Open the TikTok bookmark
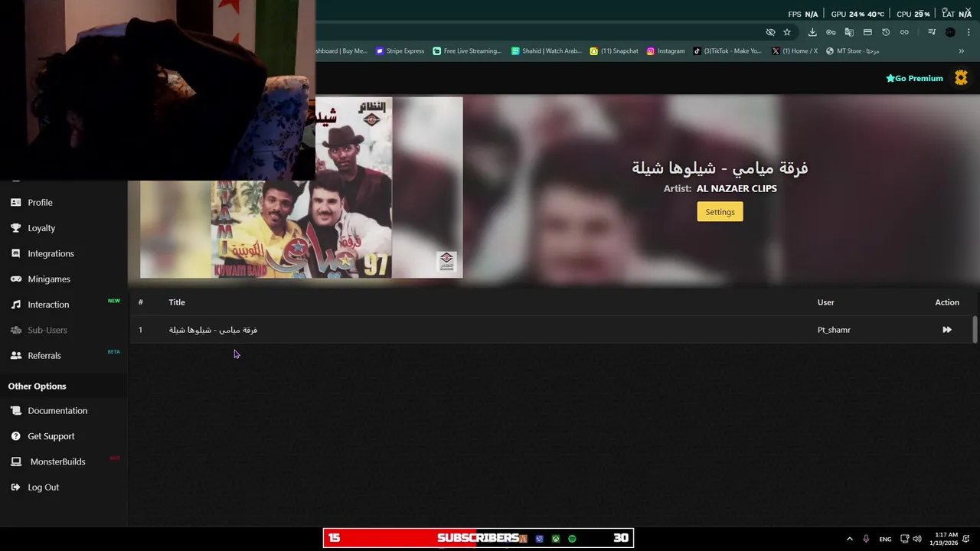Screen dimensions: 980x551 [x=728, y=51]
